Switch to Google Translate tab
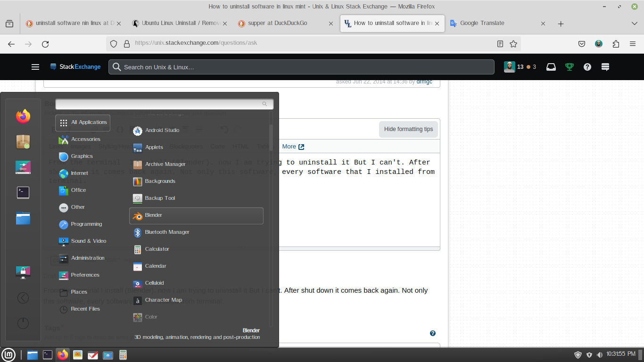The image size is (644, 362). click(498, 23)
